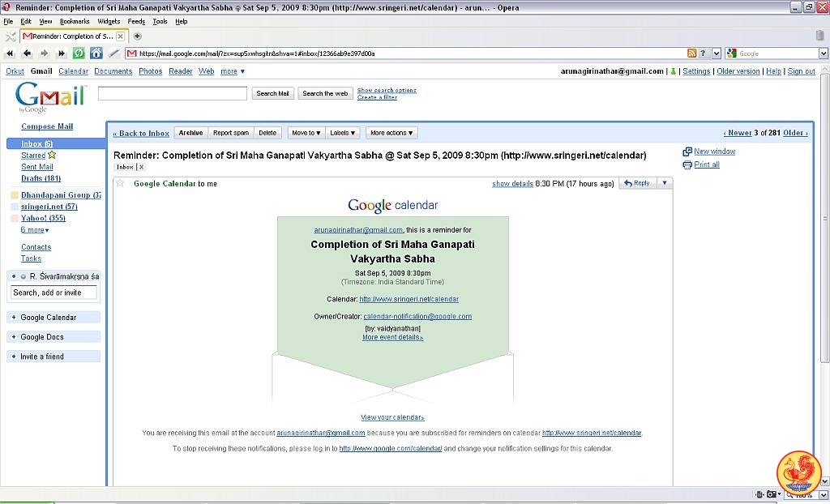The height and width of the screenshot is (504, 830).
Task: Open the File menu
Action: [x=8, y=22]
